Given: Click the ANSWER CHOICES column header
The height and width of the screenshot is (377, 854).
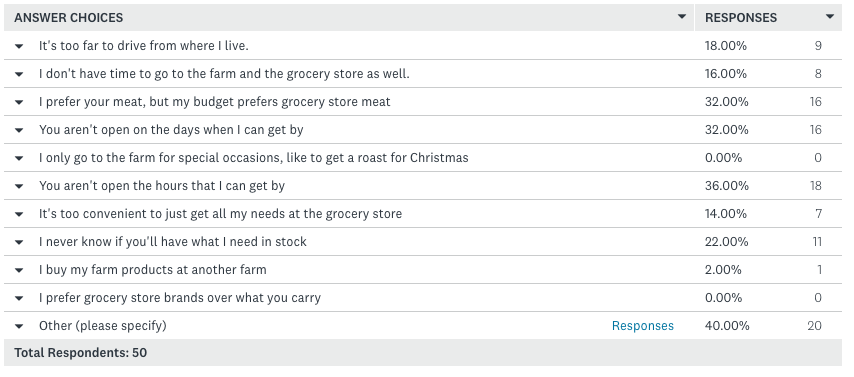Looking at the screenshot, I should click(x=69, y=17).
